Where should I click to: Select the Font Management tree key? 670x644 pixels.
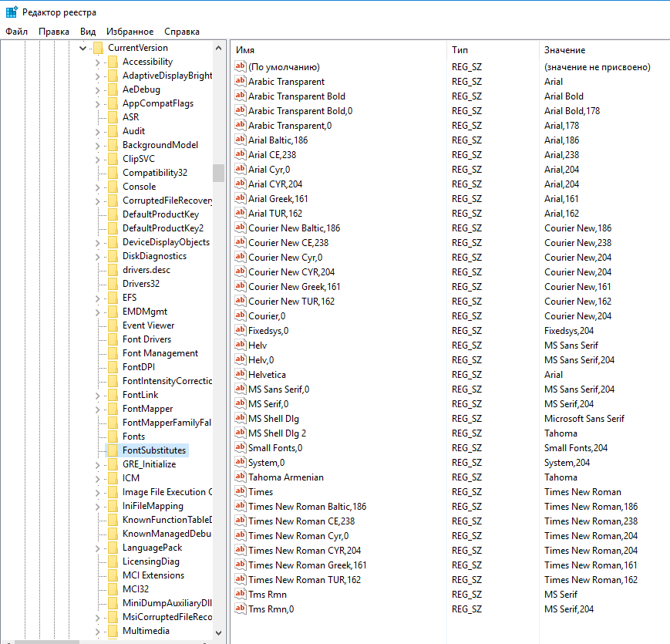coord(160,353)
